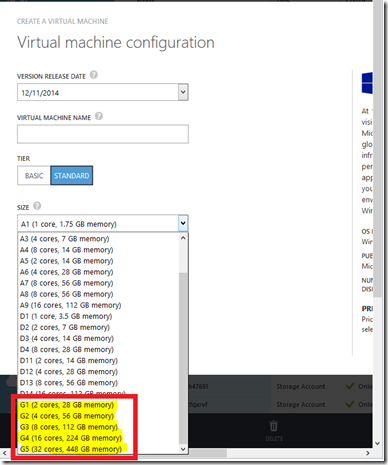This screenshot has width=388, height=465.
Task: Choose A6 (4 cores, 28 GB memory)
Action: (98, 272)
